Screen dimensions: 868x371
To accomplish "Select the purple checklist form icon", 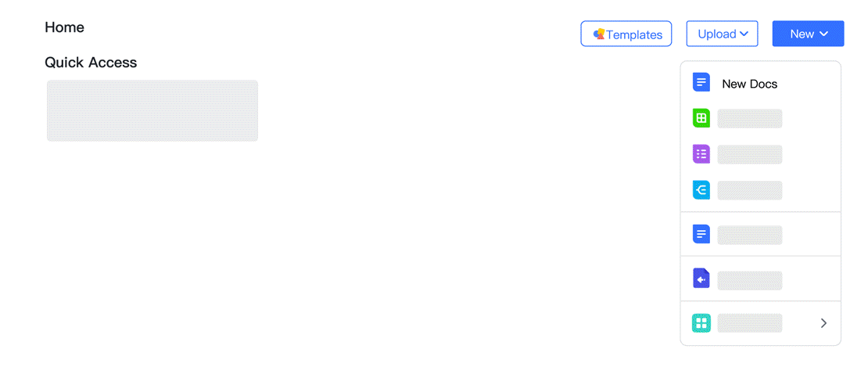I will pyautogui.click(x=701, y=154).
